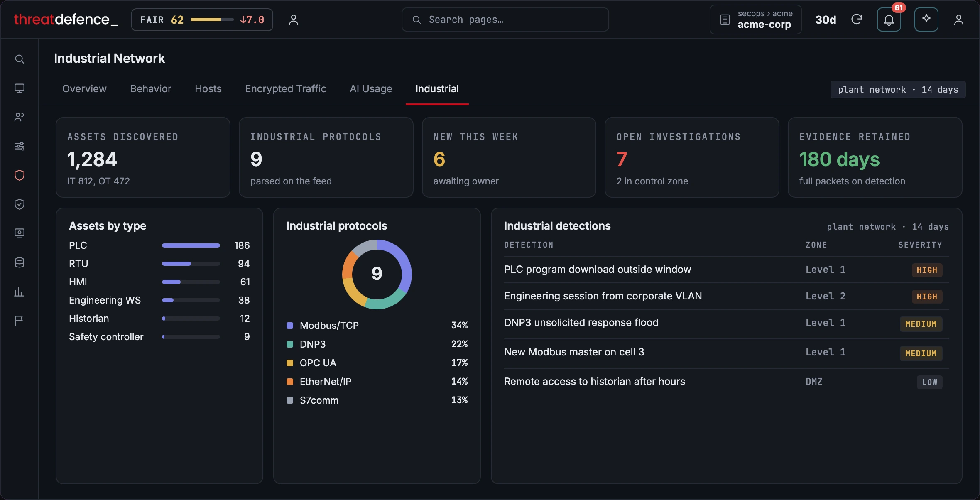Click the New This Week card
The image size is (980, 500).
(x=509, y=157)
